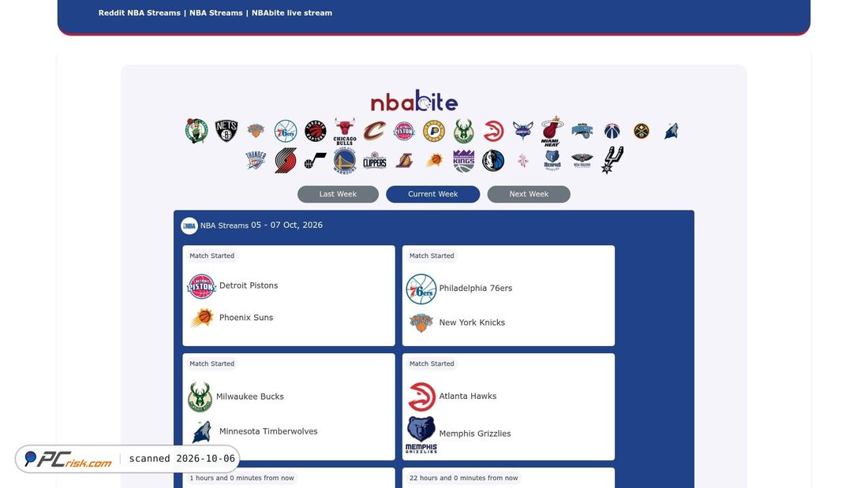
Task: Click the Golden State Warriors logo
Action: pos(344,161)
